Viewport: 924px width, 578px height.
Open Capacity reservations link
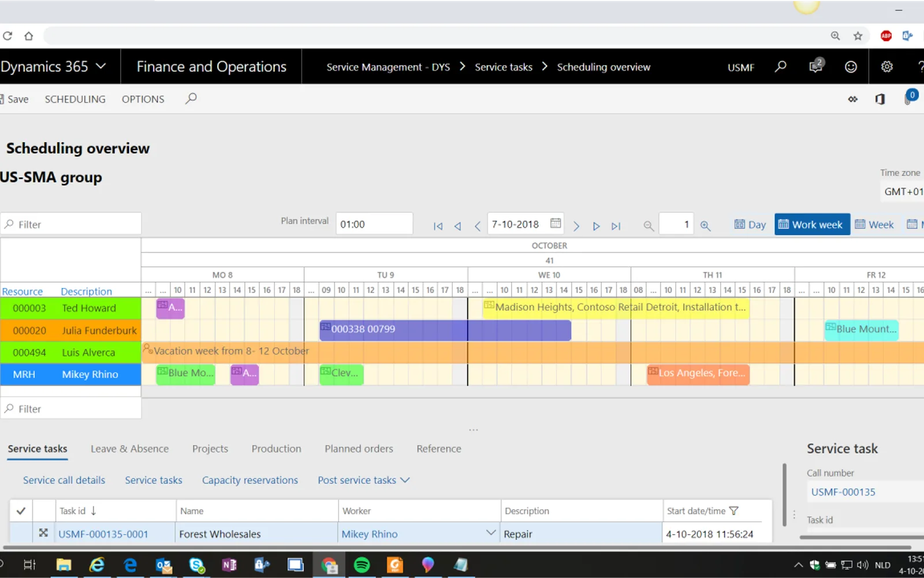250,480
